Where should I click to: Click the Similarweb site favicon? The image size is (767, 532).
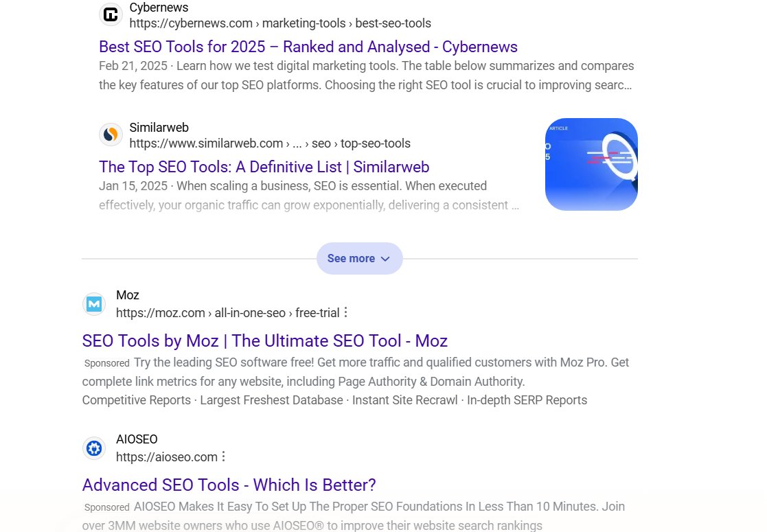111,135
